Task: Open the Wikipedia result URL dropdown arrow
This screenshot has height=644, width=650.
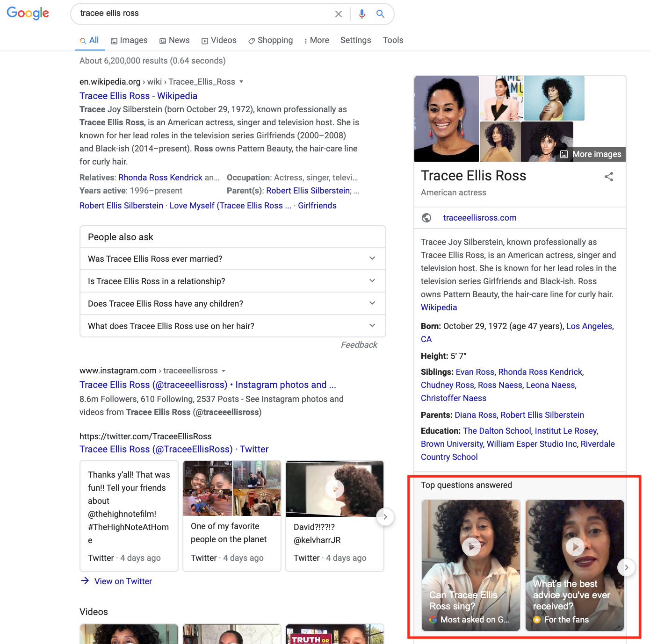Action: click(x=241, y=82)
